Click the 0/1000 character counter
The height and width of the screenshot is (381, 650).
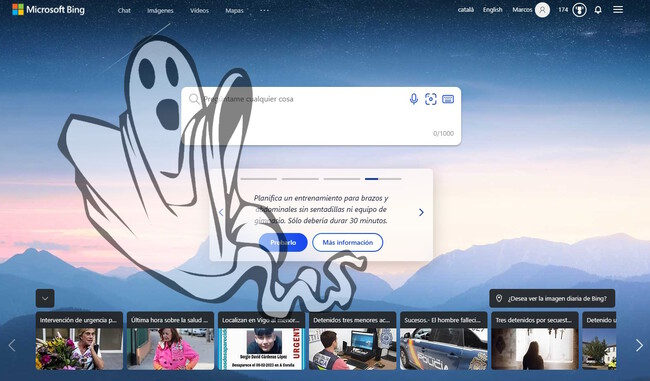[x=443, y=133]
